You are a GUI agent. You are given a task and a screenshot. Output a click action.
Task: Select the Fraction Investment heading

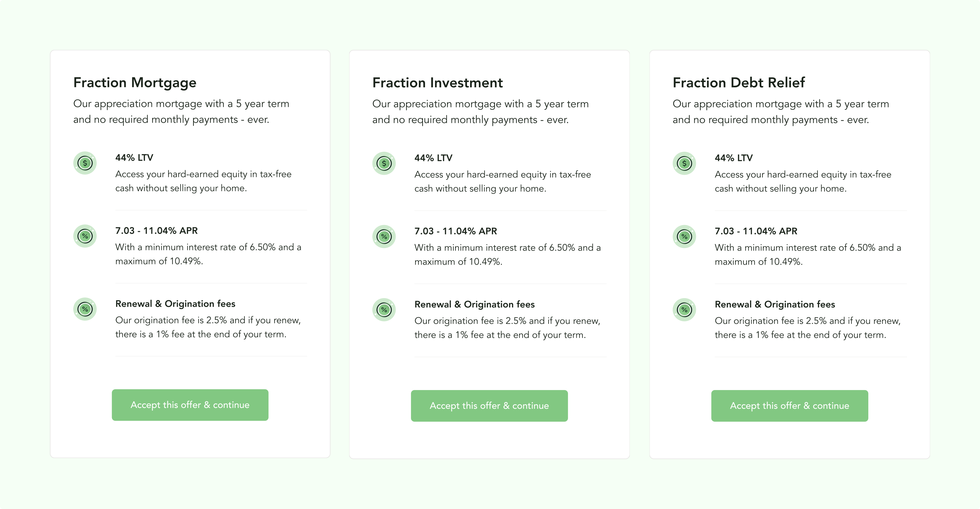[x=438, y=83]
